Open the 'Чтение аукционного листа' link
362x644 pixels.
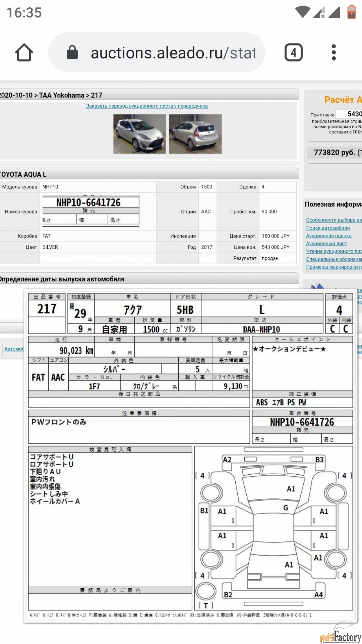334,251
